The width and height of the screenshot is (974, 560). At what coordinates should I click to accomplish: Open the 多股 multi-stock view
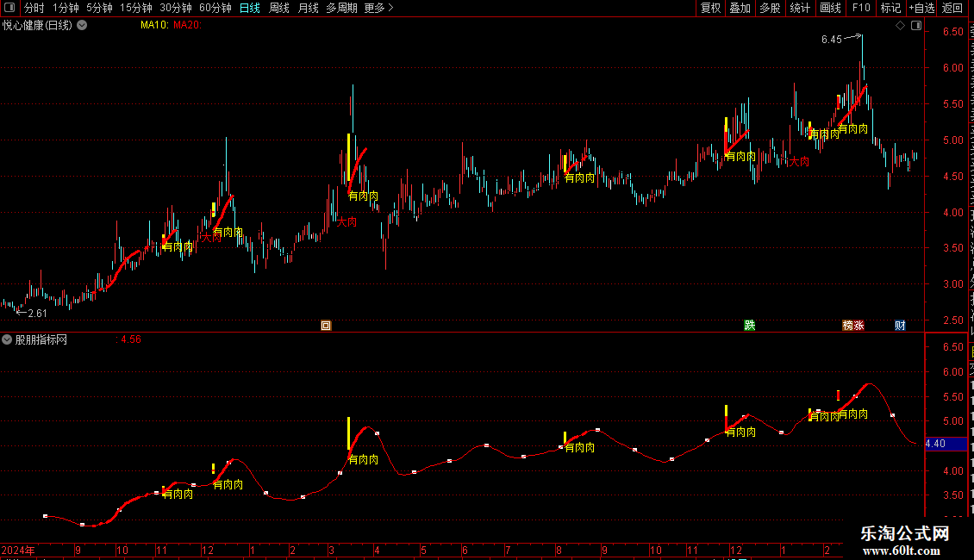click(770, 8)
